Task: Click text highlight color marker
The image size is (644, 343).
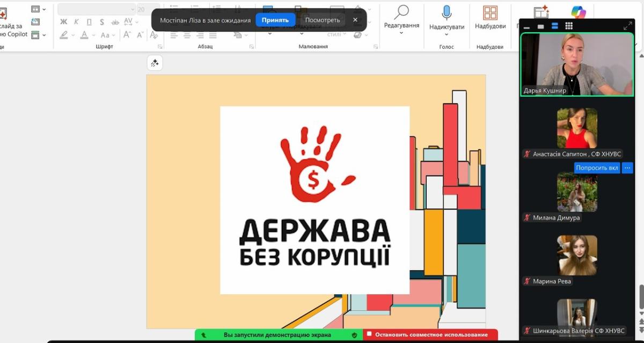Action: click(64, 35)
